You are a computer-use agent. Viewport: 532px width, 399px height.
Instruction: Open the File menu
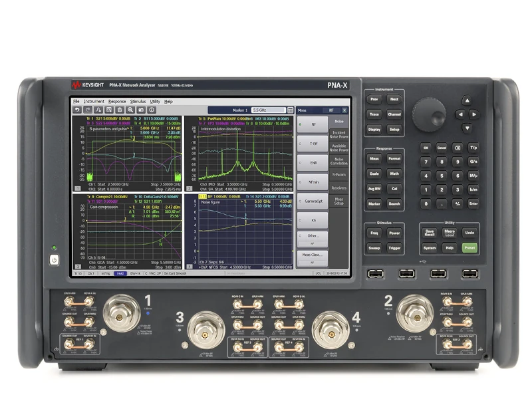tap(76, 102)
